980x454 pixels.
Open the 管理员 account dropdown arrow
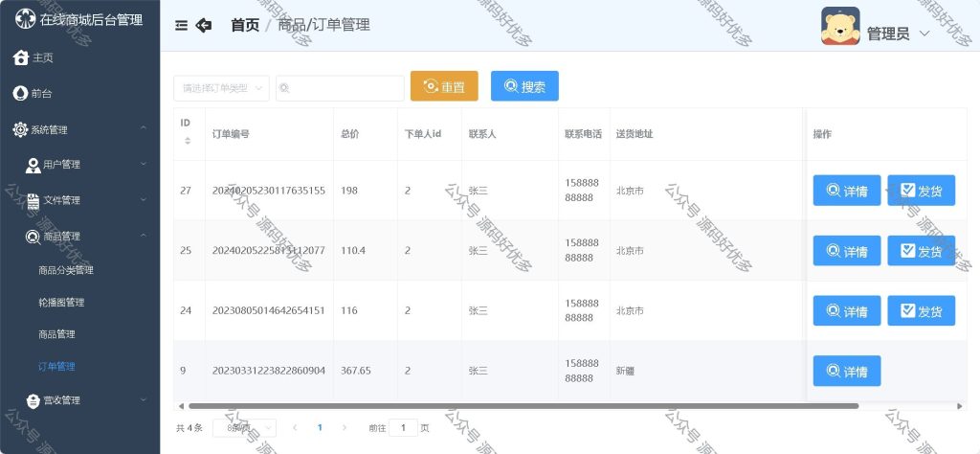pos(924,34)
